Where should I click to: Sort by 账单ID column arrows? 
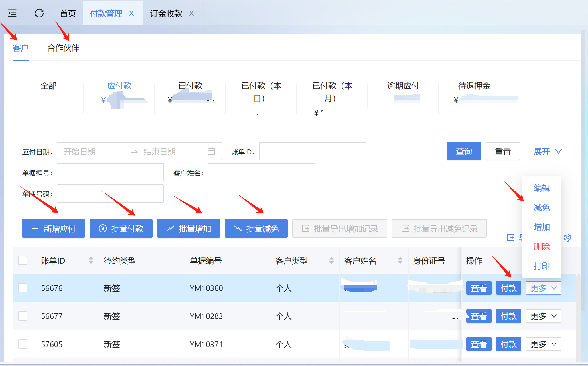[91, 260]
